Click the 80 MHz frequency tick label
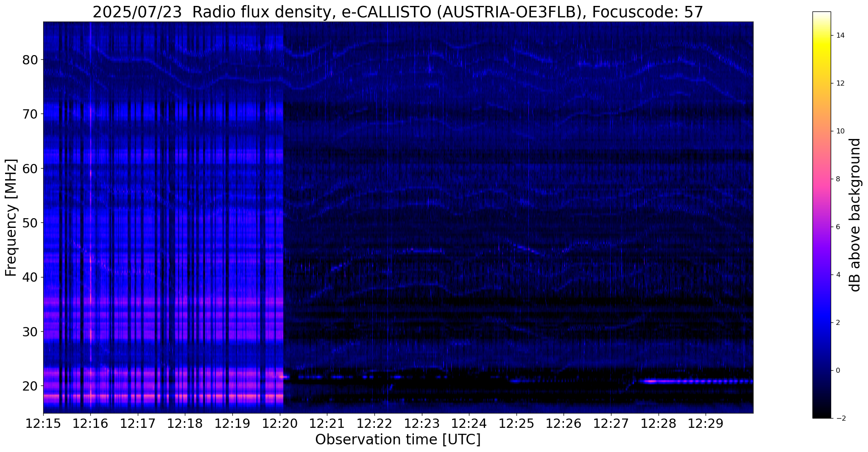The width and height of the screenshot is (868, 452). pyautogui.click(x=30, y=60)
